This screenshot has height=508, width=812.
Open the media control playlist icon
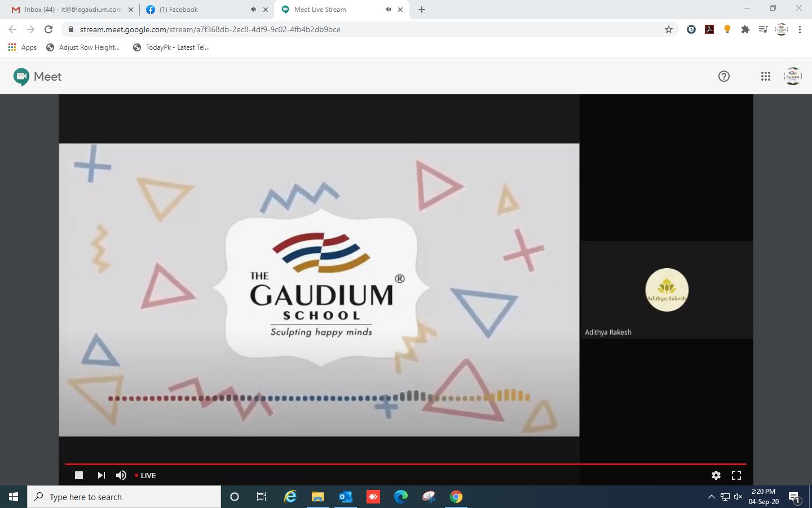point(763,29)
